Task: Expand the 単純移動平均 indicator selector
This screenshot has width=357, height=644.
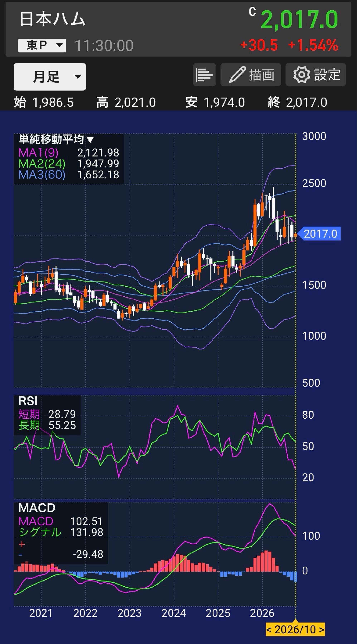Action: click(56, 139)
